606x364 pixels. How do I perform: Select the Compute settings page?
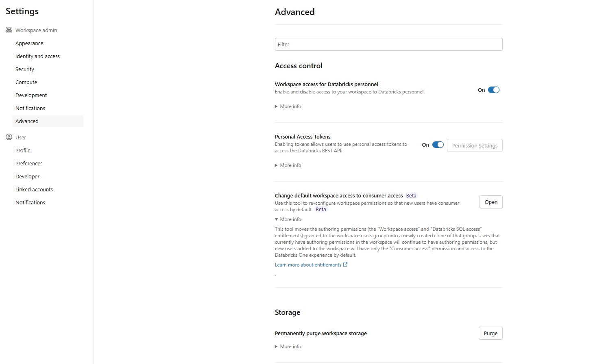(26, 82)
